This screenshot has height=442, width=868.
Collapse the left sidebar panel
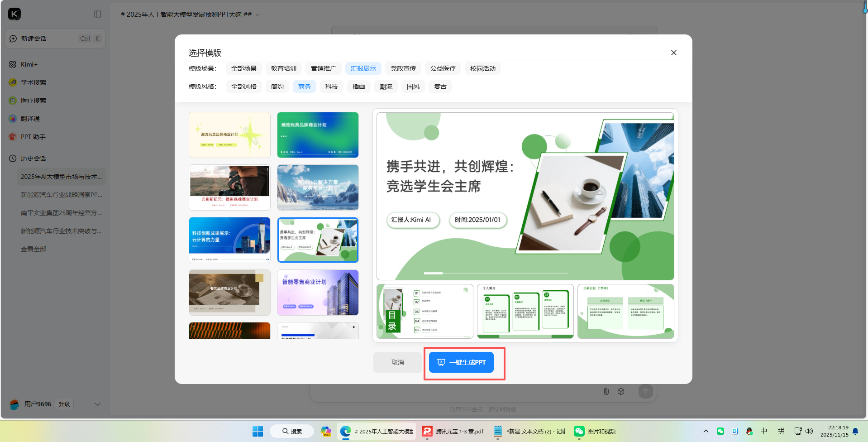click(x=97, y=14)
